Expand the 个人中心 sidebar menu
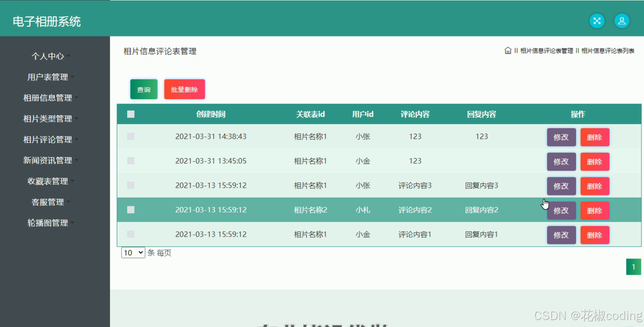 (x=50, y=56)
